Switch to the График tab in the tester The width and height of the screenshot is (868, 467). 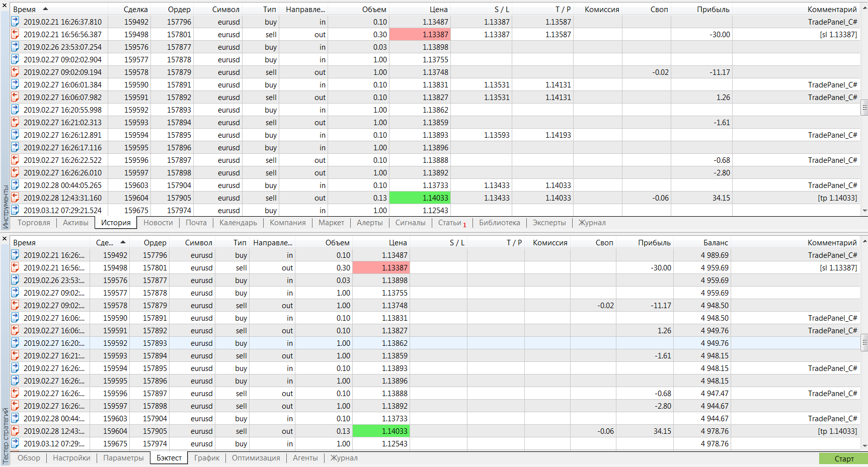206,458
